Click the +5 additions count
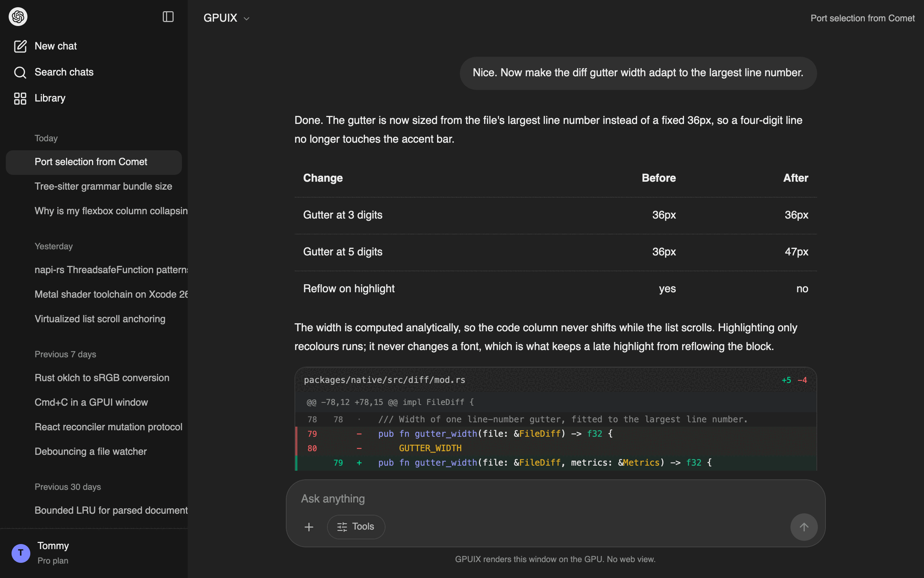The width and height of the screenshot is (924, 578). pyautogui.click(x=786, y=380)
